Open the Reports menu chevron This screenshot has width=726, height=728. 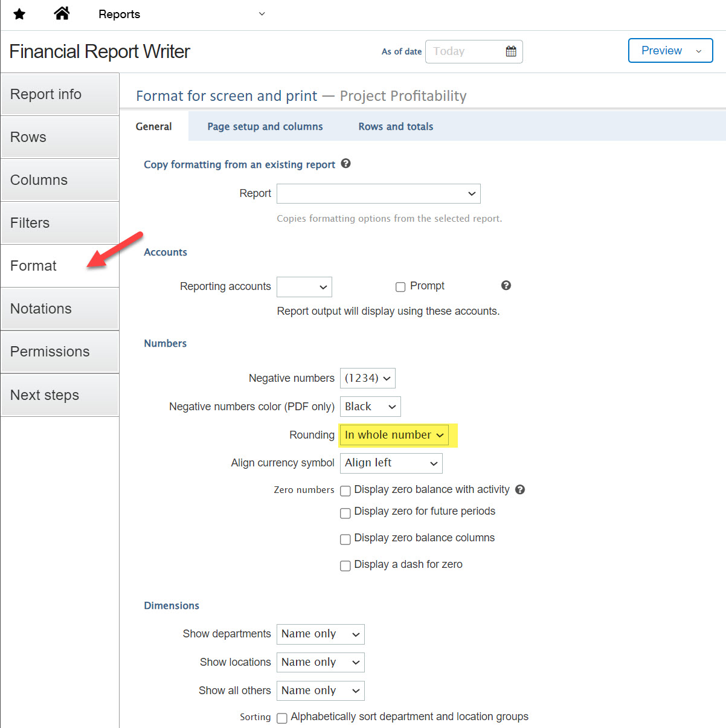pyautogui.click(x=262, y=14)
